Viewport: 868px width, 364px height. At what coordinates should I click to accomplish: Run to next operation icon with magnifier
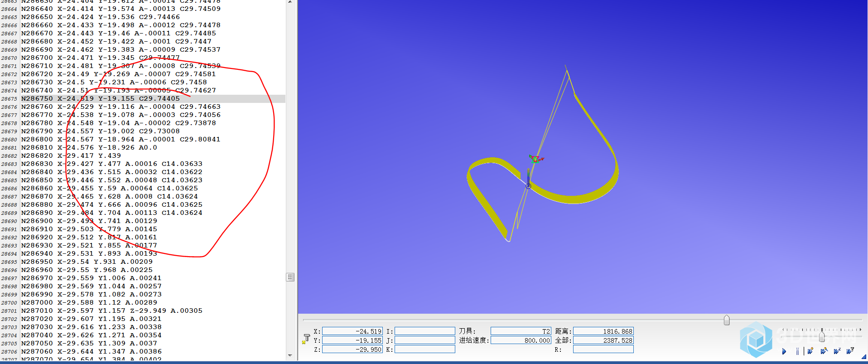tap(824, 351)
